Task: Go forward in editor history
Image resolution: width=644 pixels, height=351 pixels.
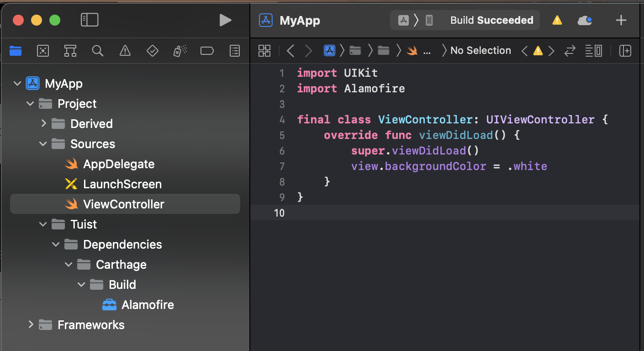Action: pyautogui.click(x=308, y=51)
